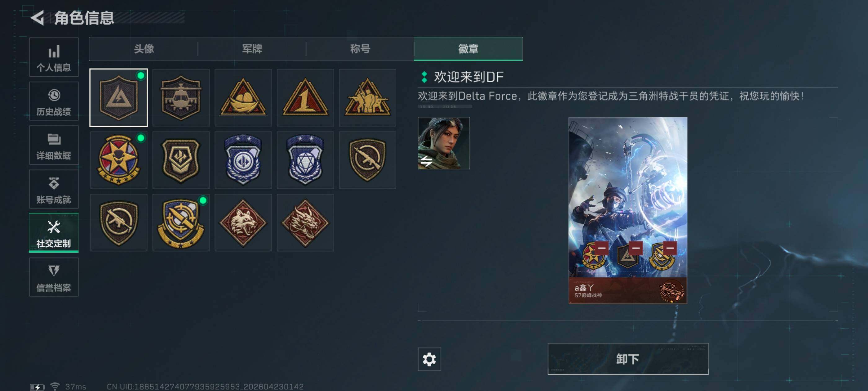This screenshot has height=391, width=868.
Task: Select the attack helicopter badge
Action: [x=181, y=98]
